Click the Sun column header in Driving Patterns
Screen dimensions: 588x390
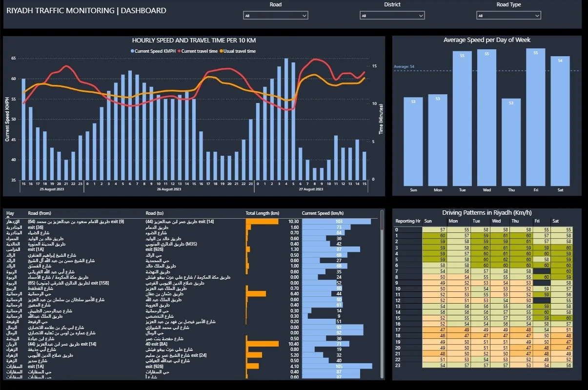coord(428,221)
